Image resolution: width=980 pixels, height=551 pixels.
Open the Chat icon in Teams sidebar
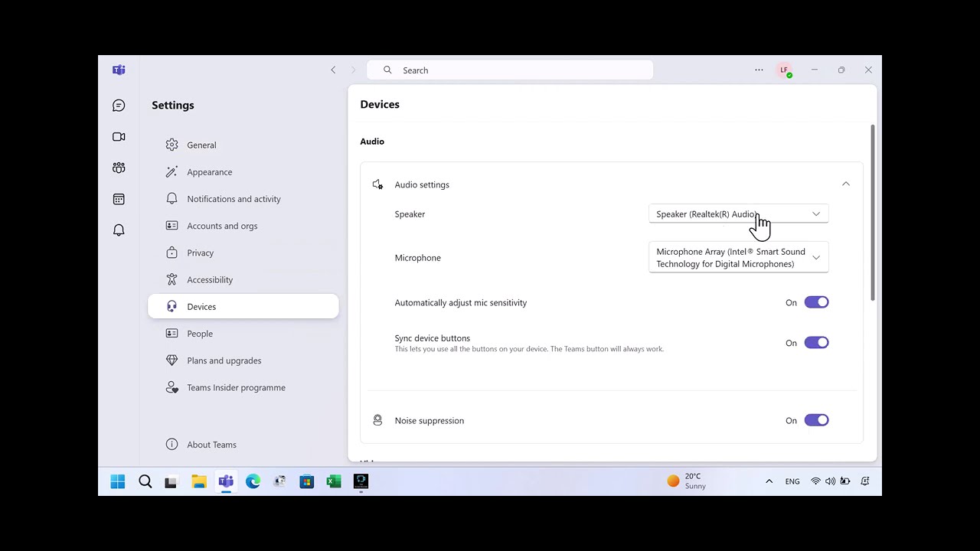(x=119, y=106)
